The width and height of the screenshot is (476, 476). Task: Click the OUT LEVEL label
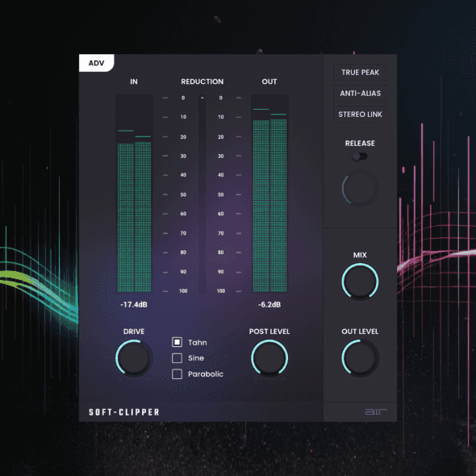pyautogui.click(x=360, y=332)
